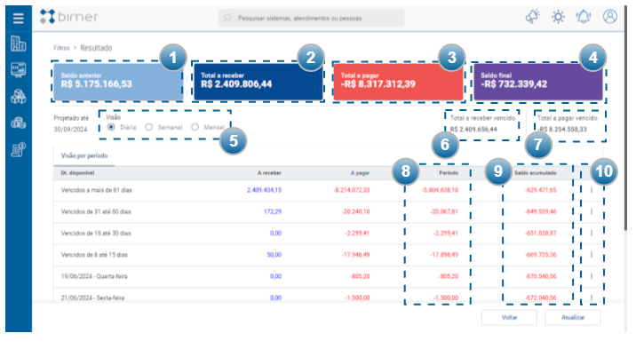Viewport: 644px width, 349px height.
Task: Select the stacked boxes icon in sidebar
Action: tap(18, 97)
